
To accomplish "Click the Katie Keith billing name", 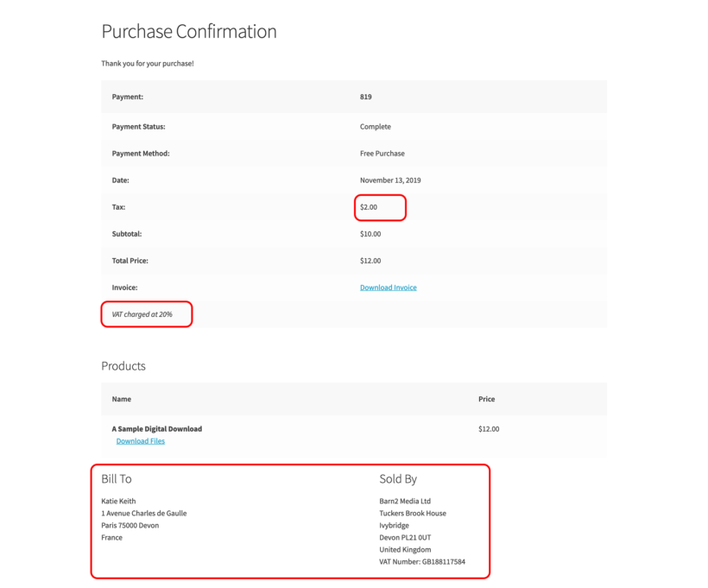I will coord(118,501).
